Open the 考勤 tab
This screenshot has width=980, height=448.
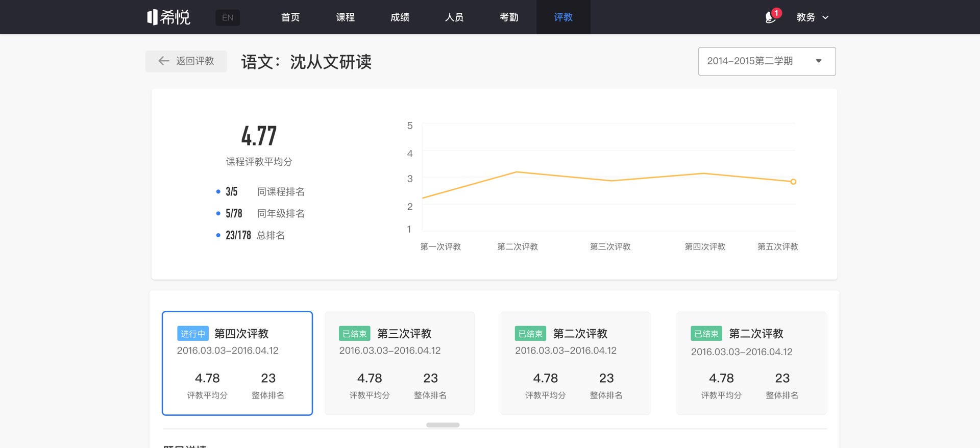509,17
